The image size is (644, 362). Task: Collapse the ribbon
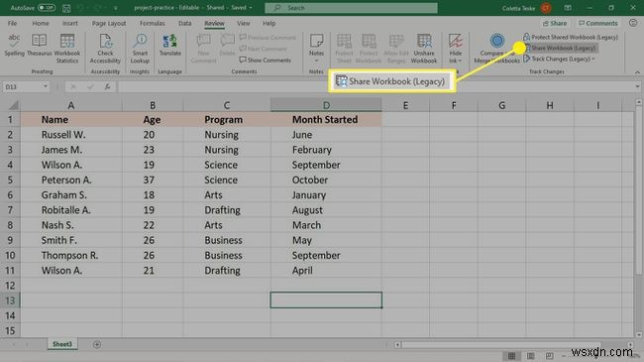click(637, 72)
